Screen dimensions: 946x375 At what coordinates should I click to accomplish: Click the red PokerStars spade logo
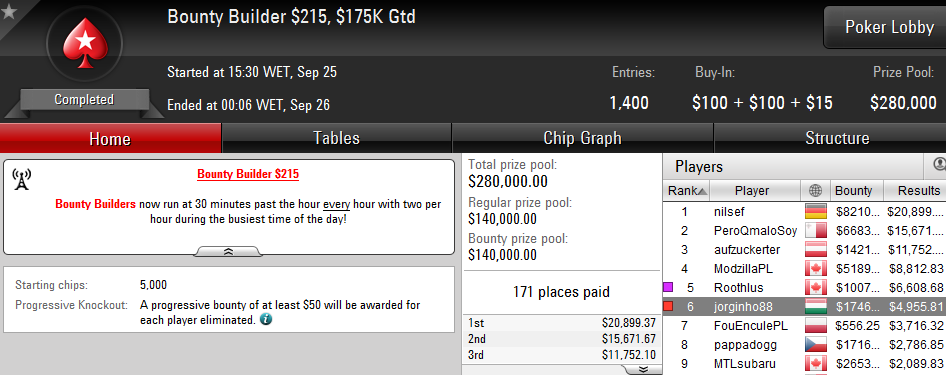click(84, 42)
